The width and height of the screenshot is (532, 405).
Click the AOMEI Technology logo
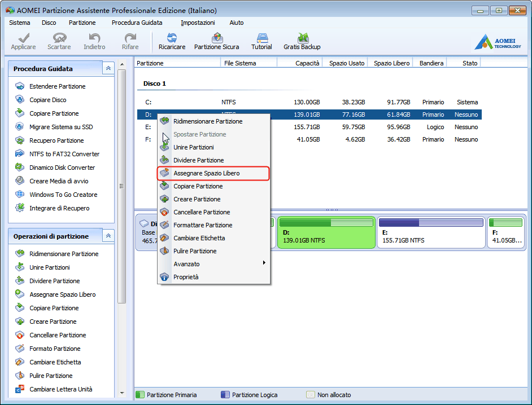pos(498,42)
